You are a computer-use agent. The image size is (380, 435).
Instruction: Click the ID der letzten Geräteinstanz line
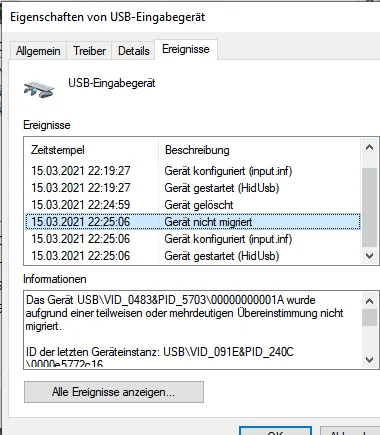coord(160,352)
